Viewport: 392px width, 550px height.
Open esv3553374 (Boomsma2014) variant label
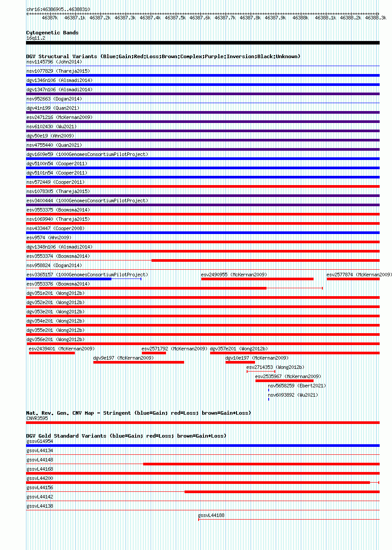[58, 256]
